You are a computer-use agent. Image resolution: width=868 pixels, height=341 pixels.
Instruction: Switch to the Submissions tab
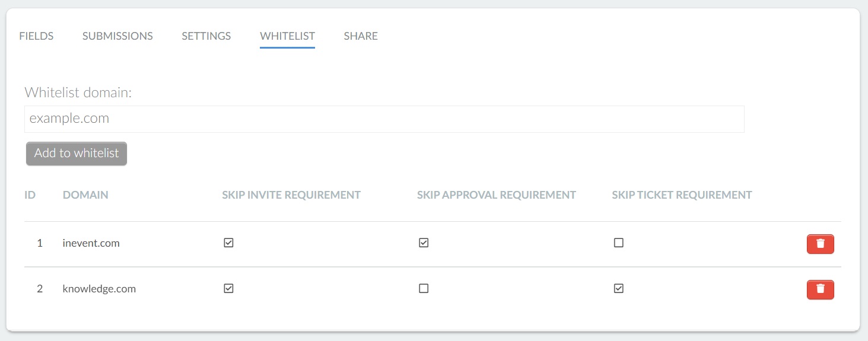[117, 36]
